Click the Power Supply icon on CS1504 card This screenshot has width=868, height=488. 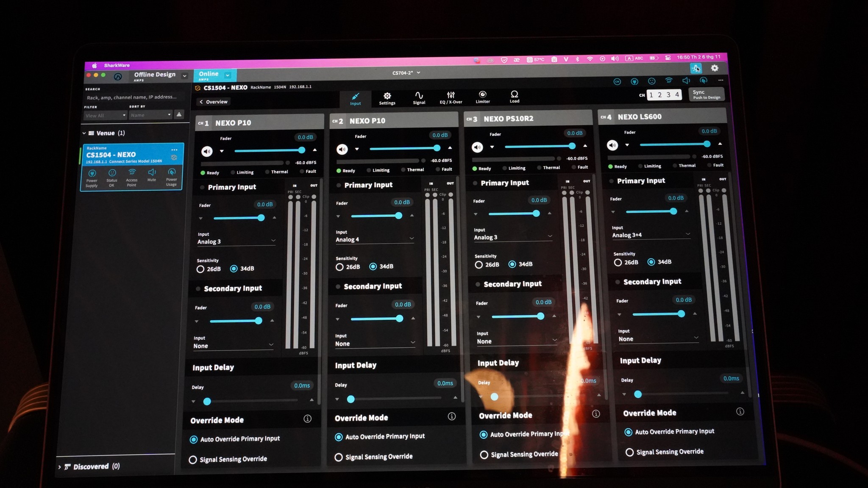click(92, 173)
